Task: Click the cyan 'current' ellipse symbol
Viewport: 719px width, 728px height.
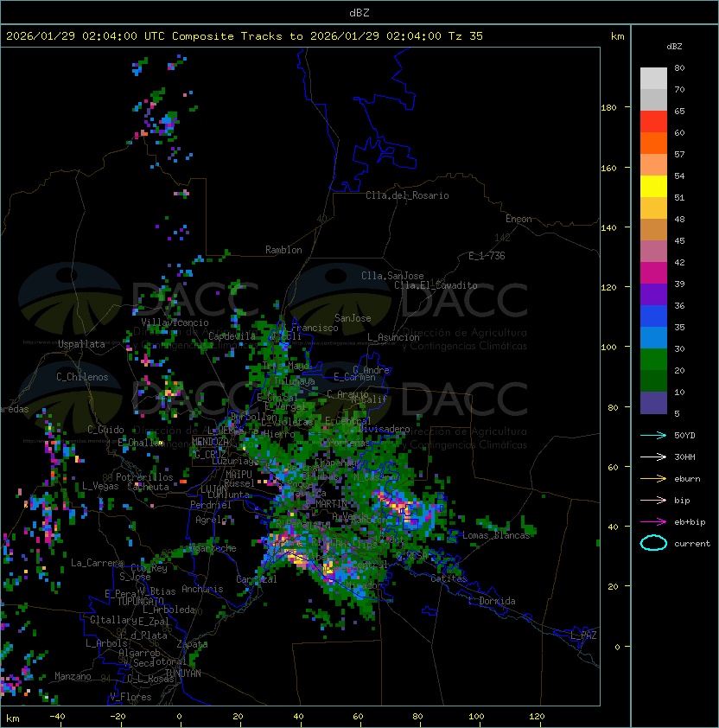Action: click(653, 543)
